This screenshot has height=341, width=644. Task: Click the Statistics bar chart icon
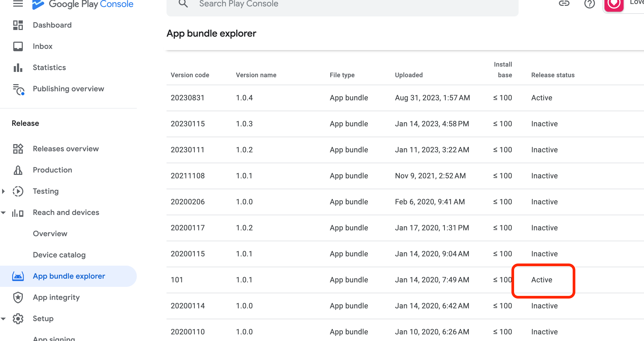click(18, 68)
